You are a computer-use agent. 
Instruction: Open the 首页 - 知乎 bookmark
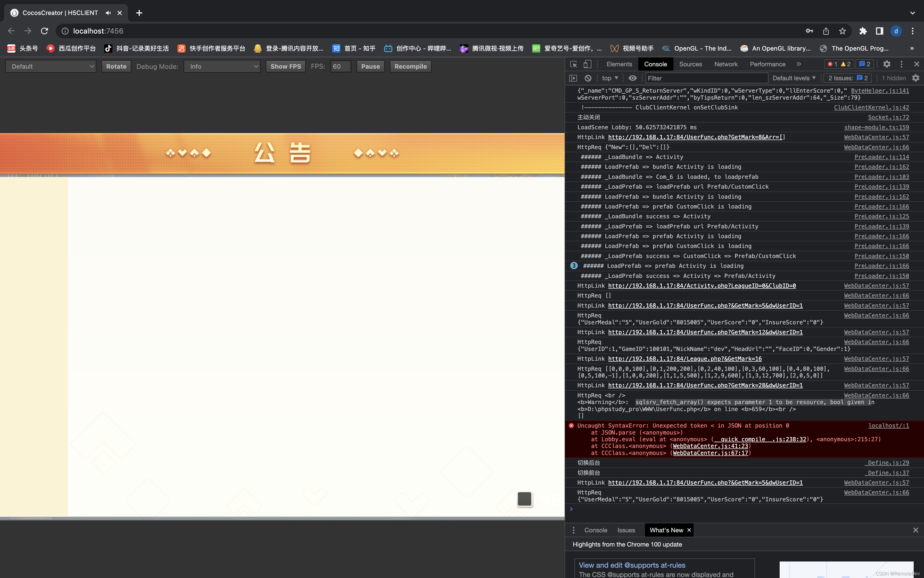(354, 48)
